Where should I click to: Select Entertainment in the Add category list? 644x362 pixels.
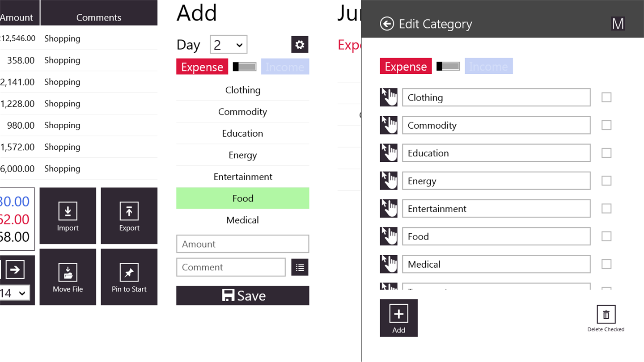click(x=243, y=177)
